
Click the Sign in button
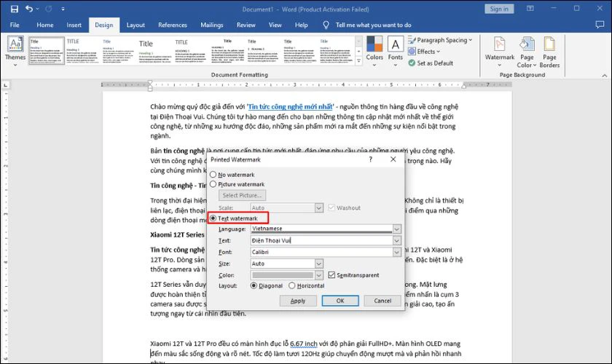499,9
